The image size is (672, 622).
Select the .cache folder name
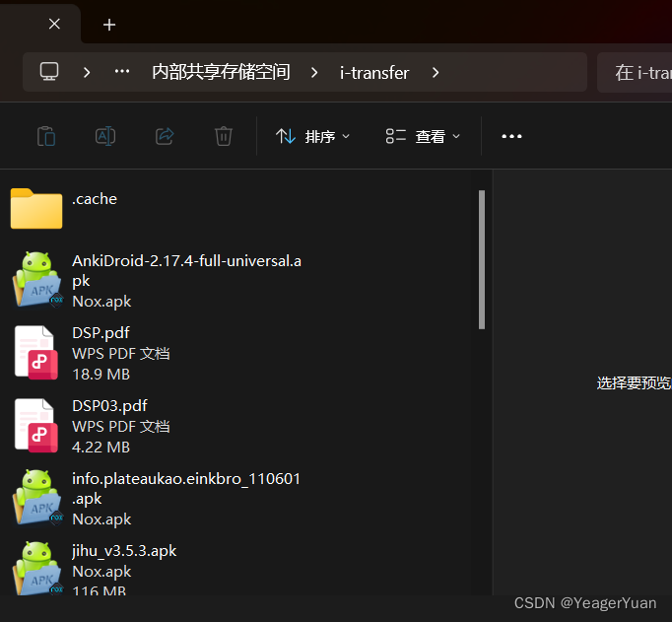coord(95,199)
